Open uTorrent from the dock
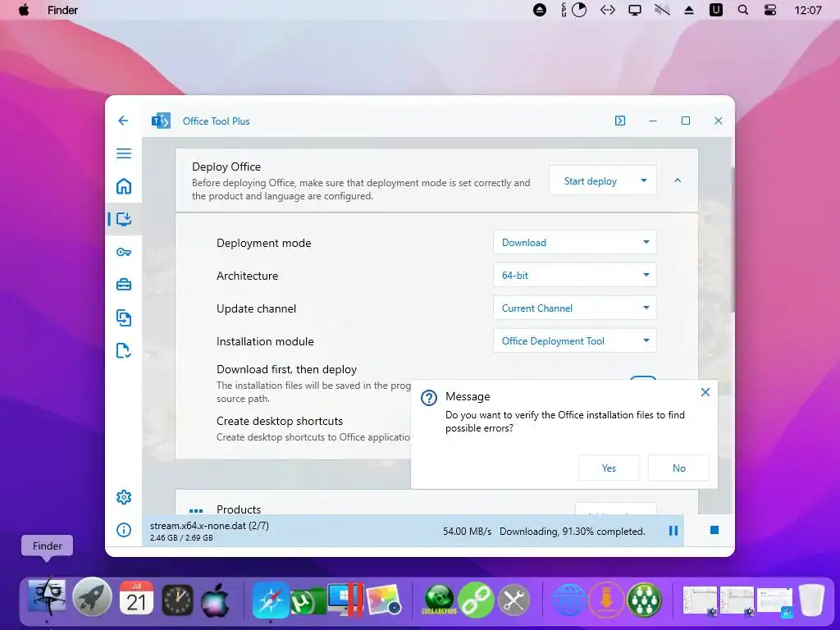Screen dimensions: 840x630 pyautogui.click(x=307, y=601)
